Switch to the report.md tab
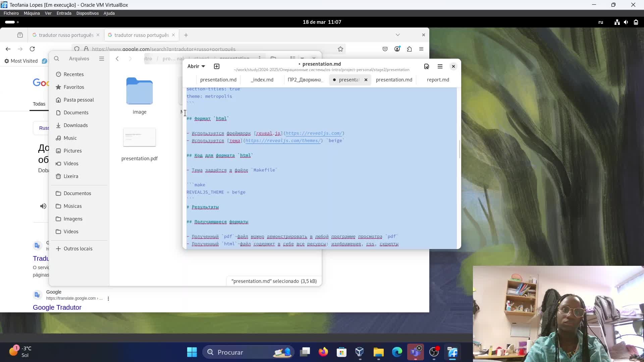644x362 pixels. (438, 80)
